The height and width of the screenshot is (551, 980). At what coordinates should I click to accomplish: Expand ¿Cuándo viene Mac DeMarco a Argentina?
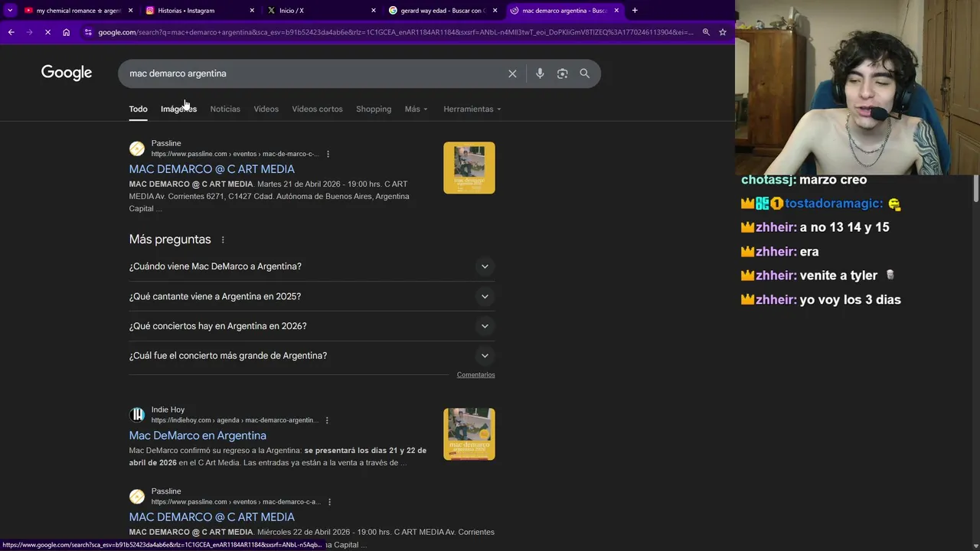tap(312, 266)
